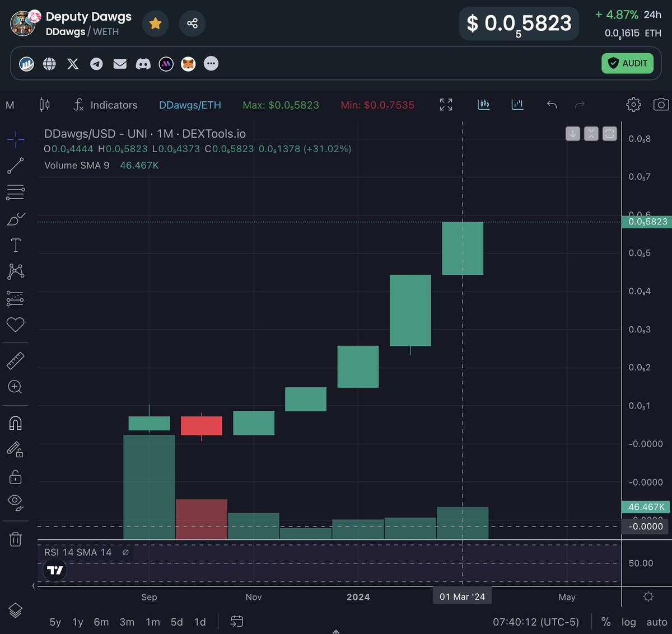Open the X (Twitter) social link
Screen dimensions: 672x634
(73, 64)
